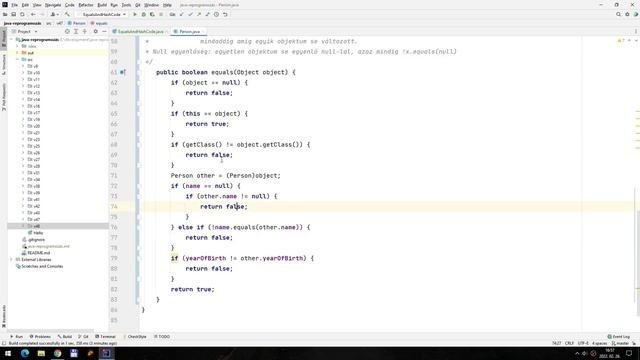The width and height of the screenshot is (640, 360).
Task: Click the UTF-8 encoding status entry
Action: 583,343
